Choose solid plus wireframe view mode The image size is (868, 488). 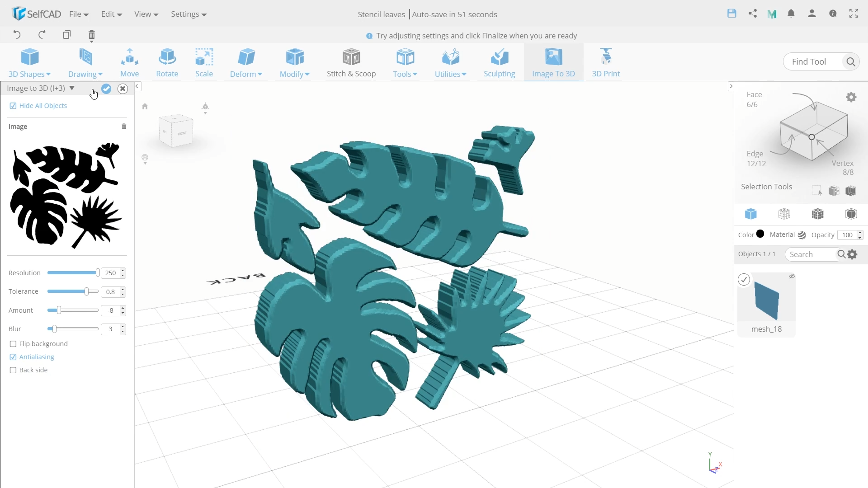point(818,214)
